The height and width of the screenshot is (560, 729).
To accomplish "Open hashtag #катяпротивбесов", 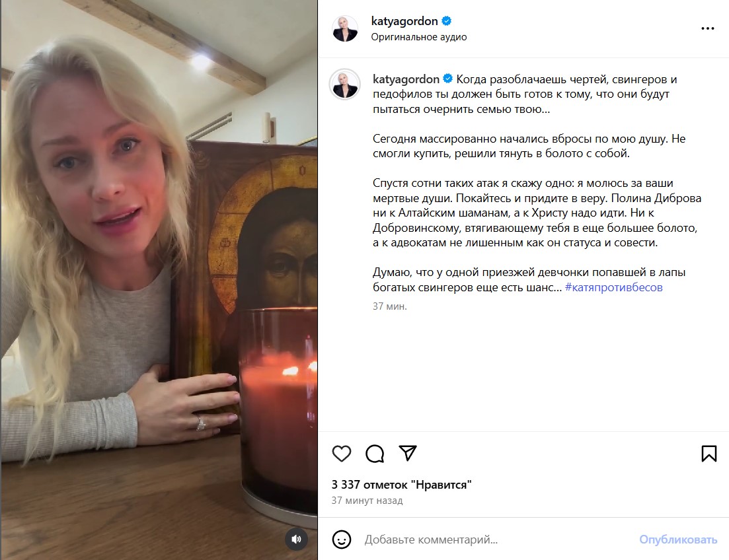I will [615, 287].
